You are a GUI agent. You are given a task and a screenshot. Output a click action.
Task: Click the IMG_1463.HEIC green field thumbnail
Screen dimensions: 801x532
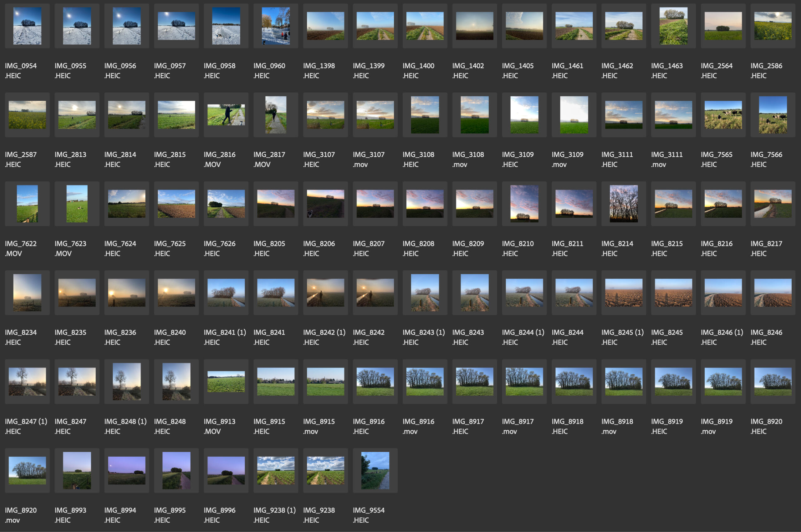673,26
